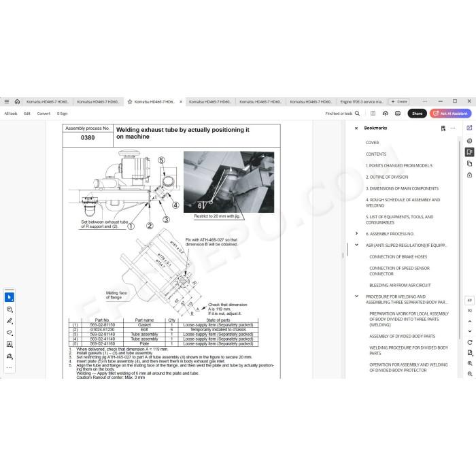
Task: Star the current Komatsu document tab
Action: click(x=130, y=102)
